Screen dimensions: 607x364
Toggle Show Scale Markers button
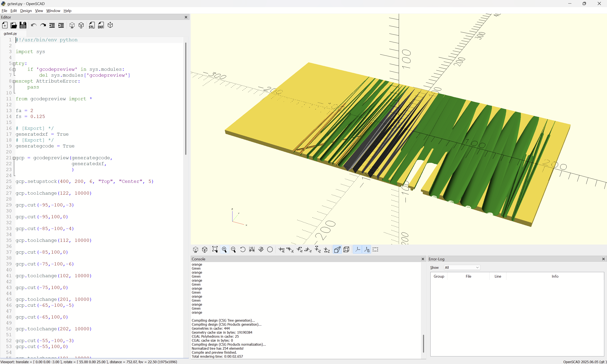point(367,249)
